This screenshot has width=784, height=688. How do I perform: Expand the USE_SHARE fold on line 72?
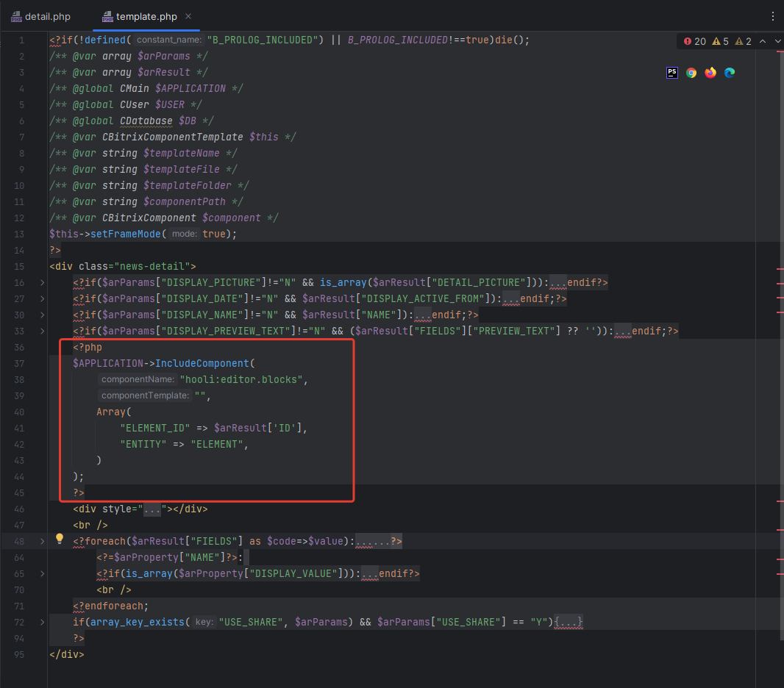[43, 622]
